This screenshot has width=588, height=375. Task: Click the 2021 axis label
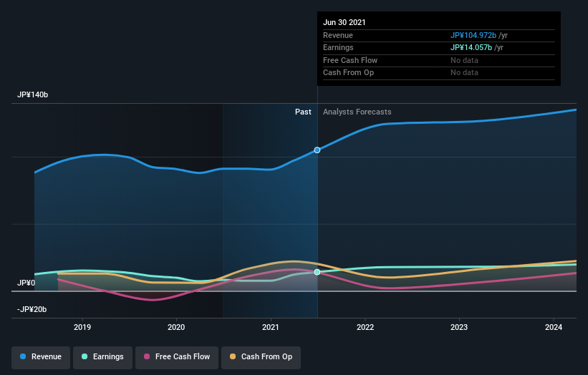pyautogui.click(x=271, y=327)
